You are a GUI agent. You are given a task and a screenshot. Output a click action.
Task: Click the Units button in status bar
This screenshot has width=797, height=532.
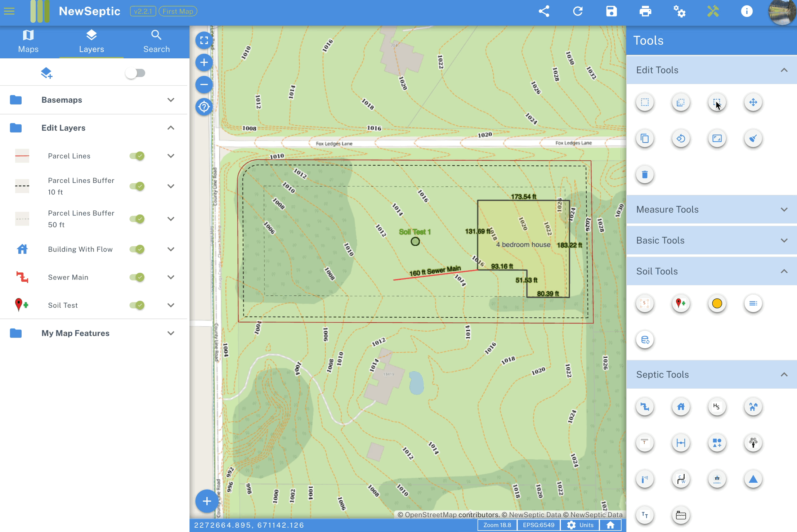point(580,525)
